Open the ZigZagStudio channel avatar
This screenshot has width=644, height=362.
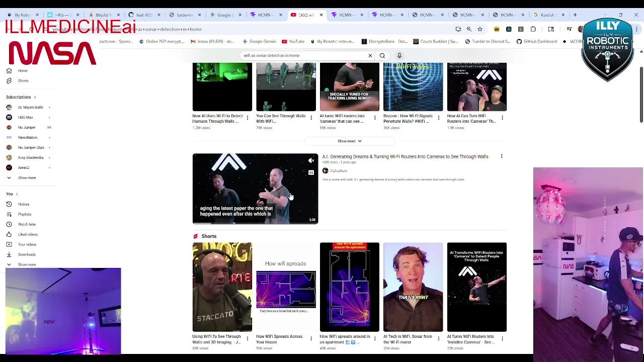point(325,171)
